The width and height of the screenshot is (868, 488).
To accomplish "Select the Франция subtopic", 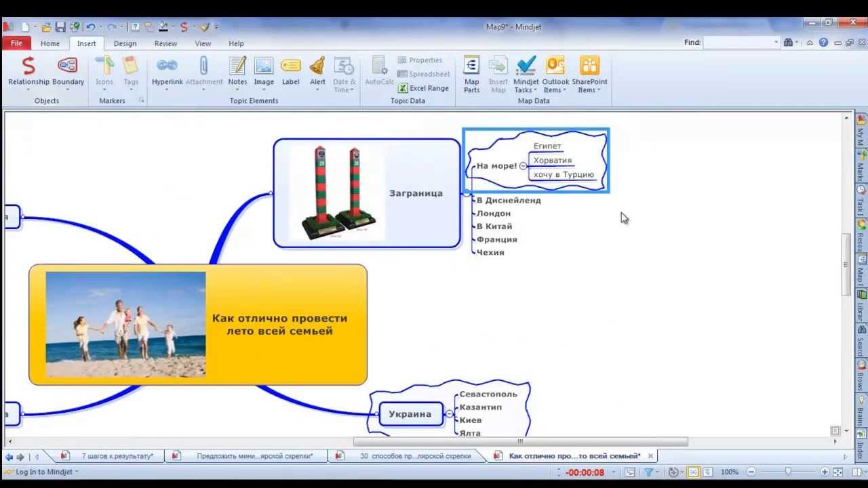I will click(x=497, y=239).
